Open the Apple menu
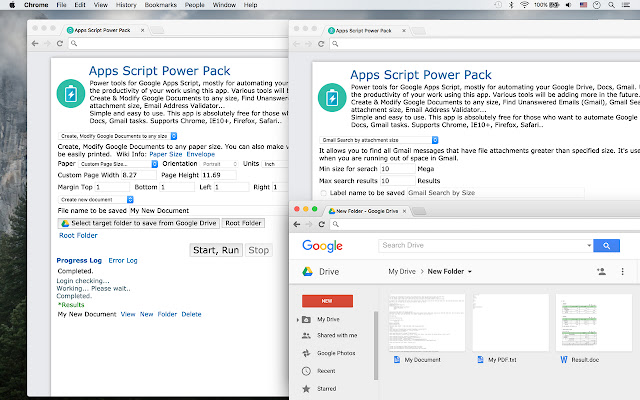This screenshot has width=640, height=400. (12, 5)
